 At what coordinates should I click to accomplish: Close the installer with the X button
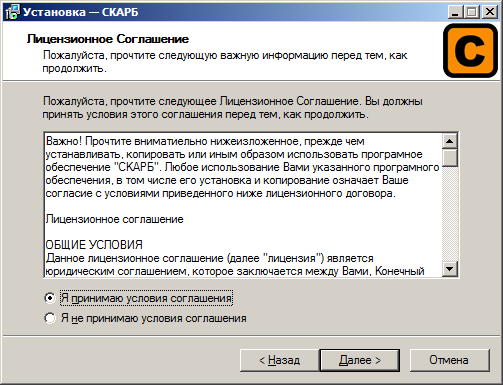tap(490, 12)
